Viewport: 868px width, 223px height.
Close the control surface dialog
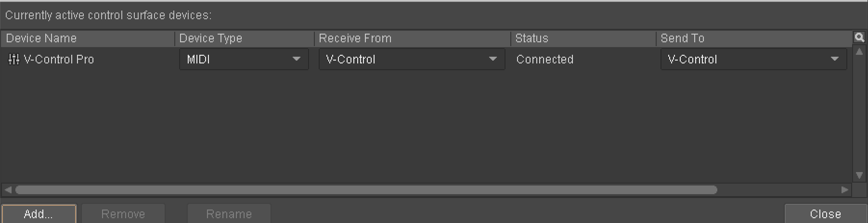point(825,214)
